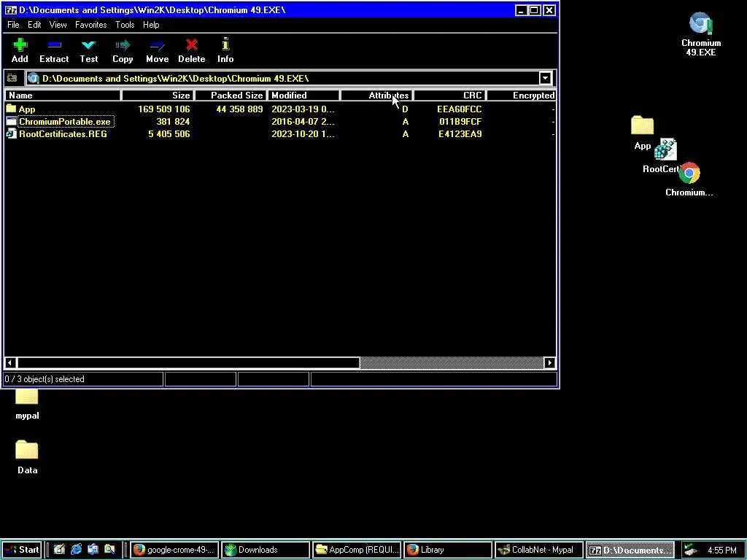Image resolution: width=747 pixels, height=560 pixels.
Task: Click Internet Explorer quick launch icon
Action: (76, 550)
